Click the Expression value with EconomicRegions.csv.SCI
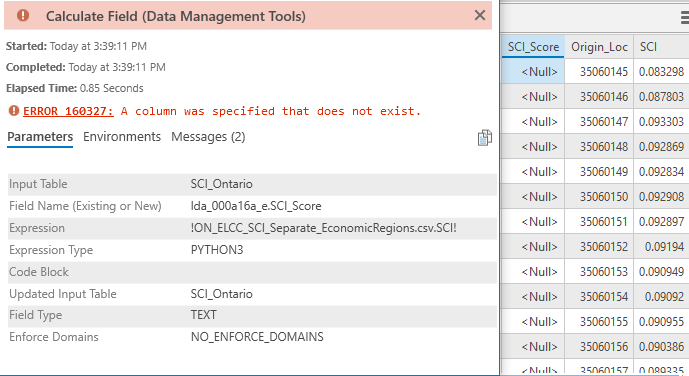Screen dimensions: 689x376 coord(323,228)
